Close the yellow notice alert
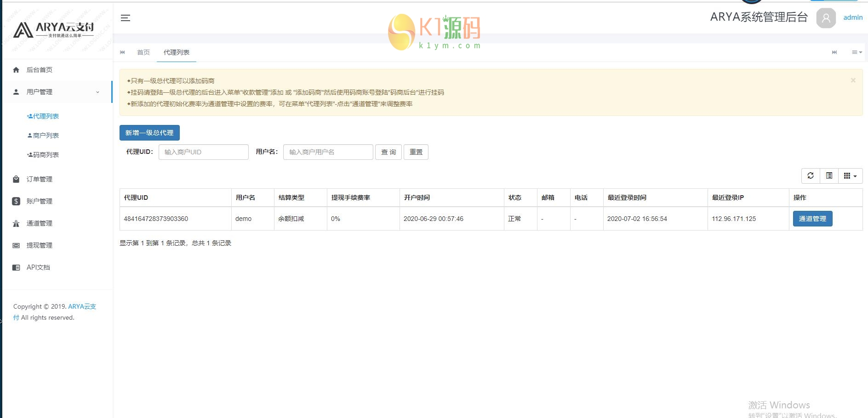 (853, 80)
